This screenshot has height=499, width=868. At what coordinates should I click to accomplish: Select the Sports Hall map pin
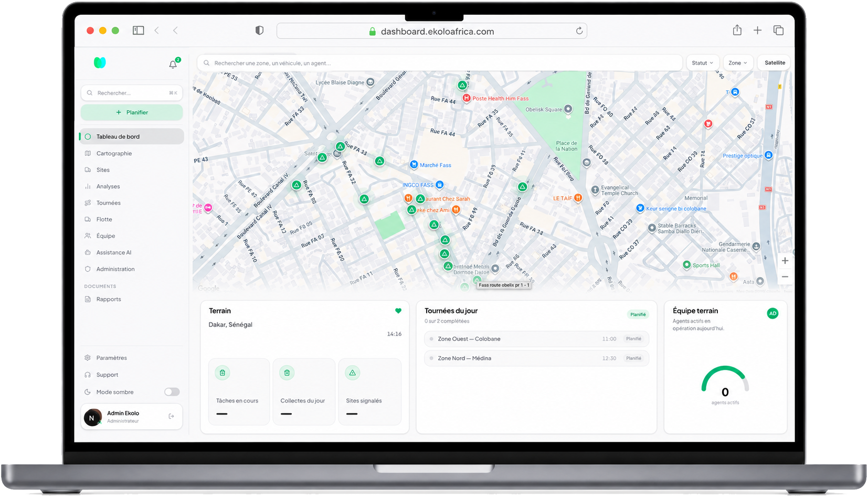click(x=686, y=265)
